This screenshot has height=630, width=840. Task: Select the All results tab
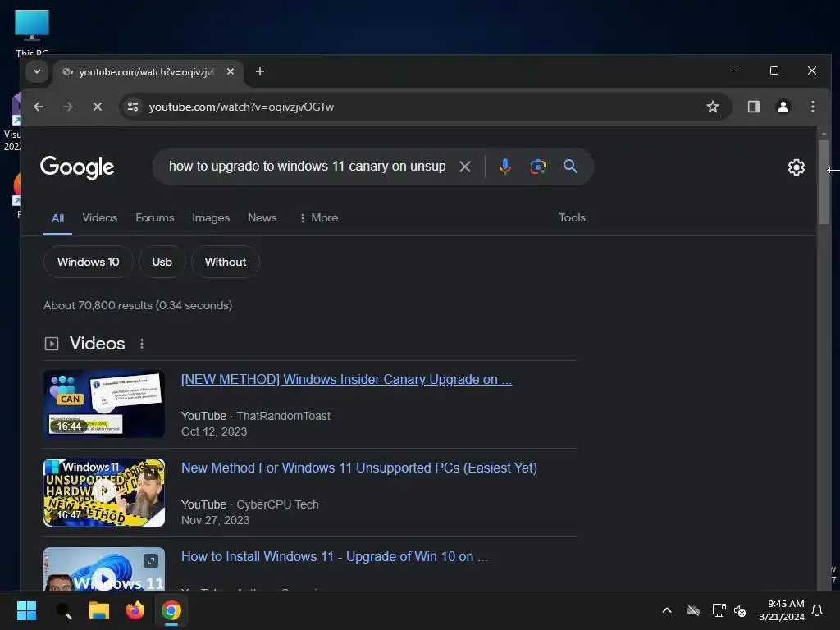58,218
